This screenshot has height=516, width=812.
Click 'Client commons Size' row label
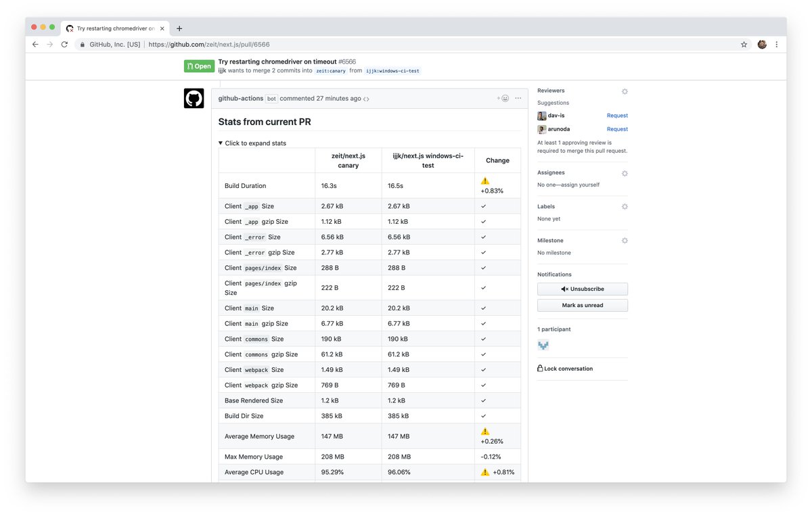(254, 339)
